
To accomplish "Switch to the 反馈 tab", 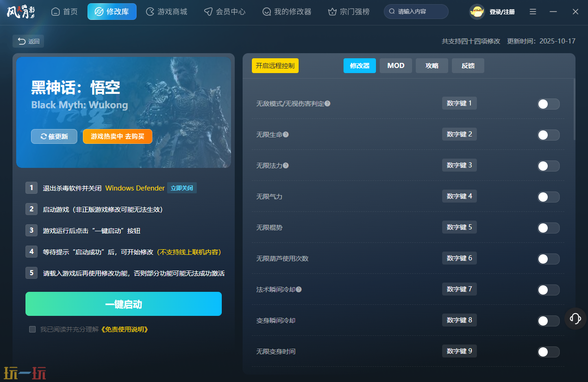I will 468,66.
